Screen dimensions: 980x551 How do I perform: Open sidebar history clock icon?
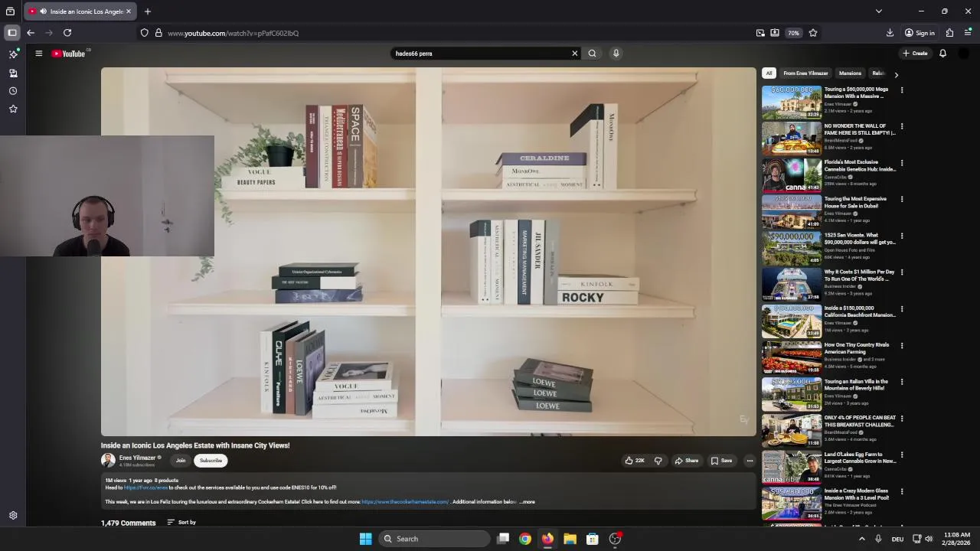pos(13,91)
